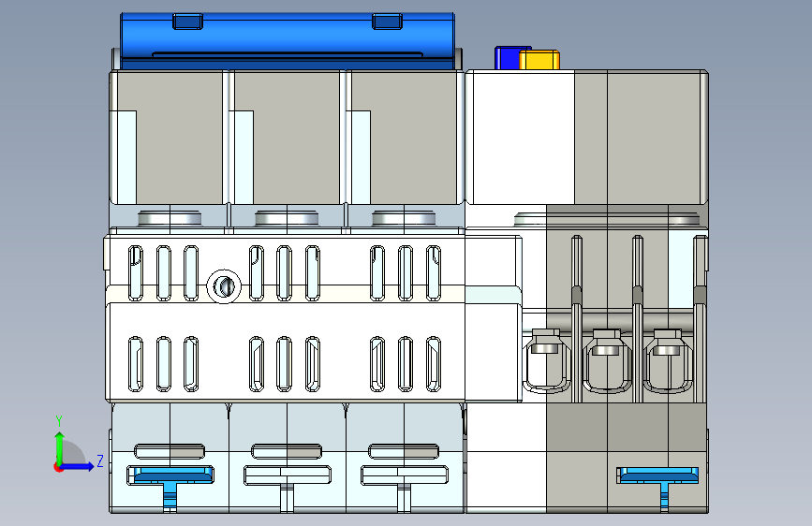Select the middle terminal clamp on right module
The width and height of the screenshot is (812, 526).
pyautogui.click(x=606, y=361)
